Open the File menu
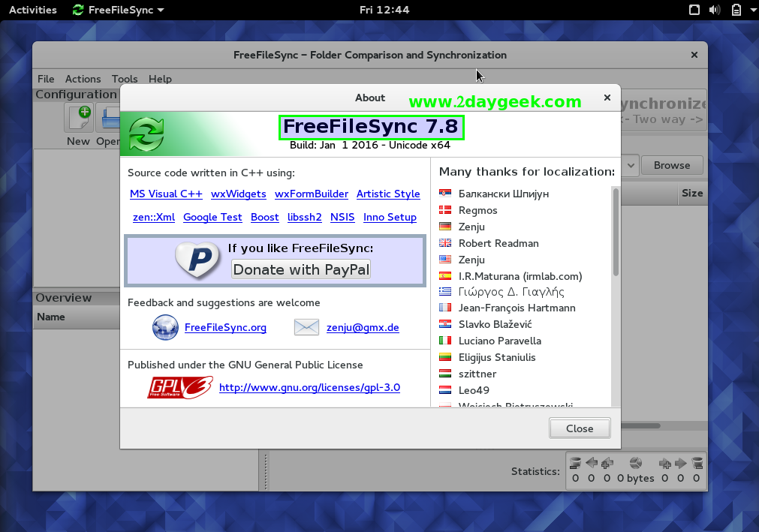Viewport: 759px width, 532px height. pyautogui.click(x=46, y=79)
